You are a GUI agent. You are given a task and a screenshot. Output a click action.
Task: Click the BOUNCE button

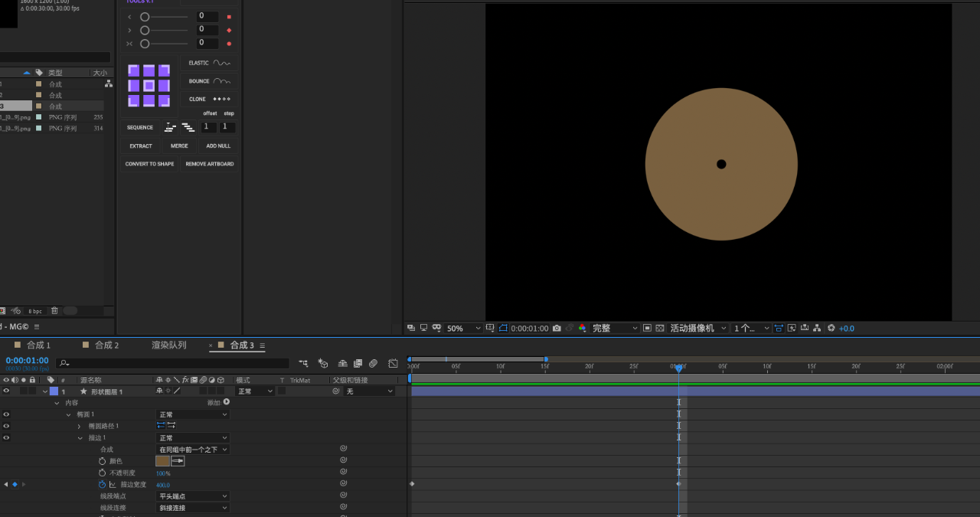click(x=209, y=81)
